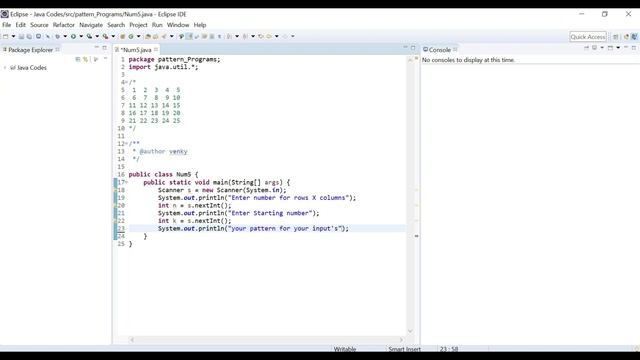Click the "public class Num5 {" code line
640x360 pixels.
click(163, 174)
